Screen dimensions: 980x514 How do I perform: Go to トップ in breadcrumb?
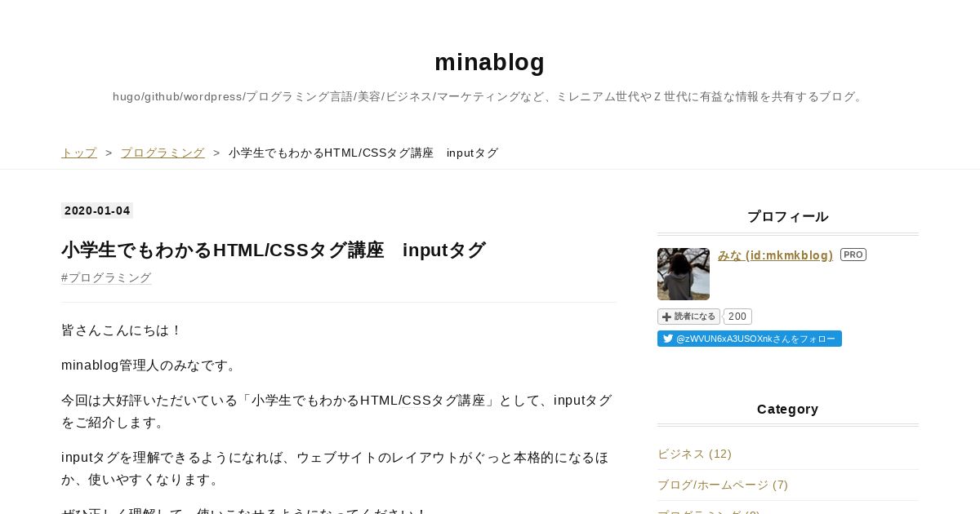coord(79,153)
